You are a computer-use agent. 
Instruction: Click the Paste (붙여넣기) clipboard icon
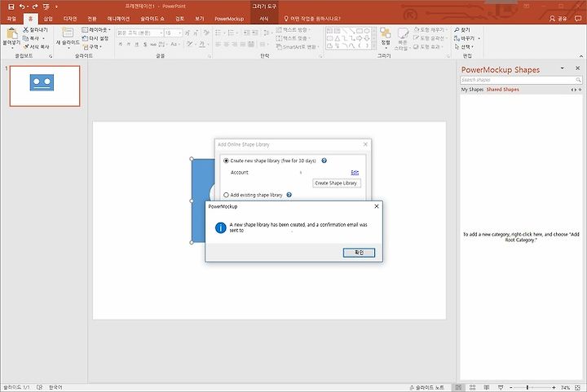[11, 34]
